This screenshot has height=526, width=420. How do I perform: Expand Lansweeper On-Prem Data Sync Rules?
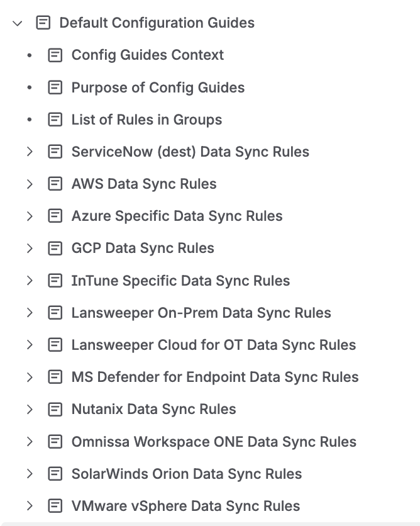[30, 313]
